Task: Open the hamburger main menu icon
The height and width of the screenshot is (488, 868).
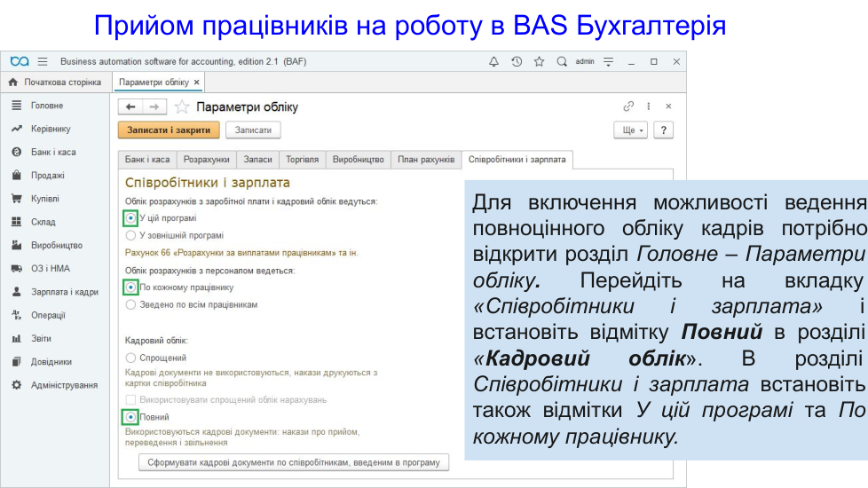Action: point(42,61)
